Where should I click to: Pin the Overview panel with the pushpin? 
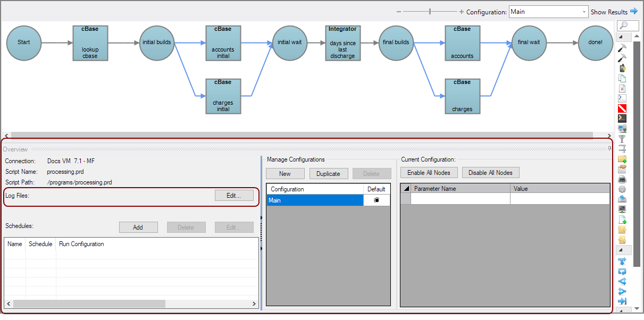[609, 149]
